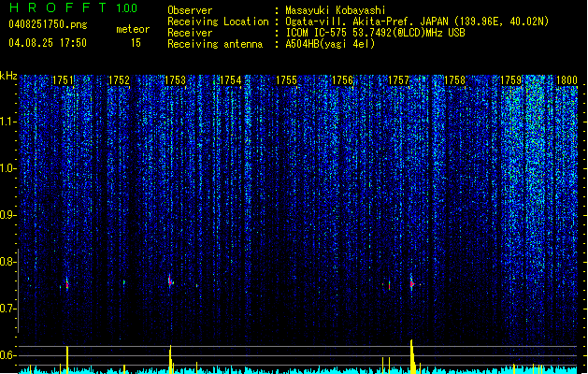
Task: Click the Receiver field label
Action: (x=190, y=33)
